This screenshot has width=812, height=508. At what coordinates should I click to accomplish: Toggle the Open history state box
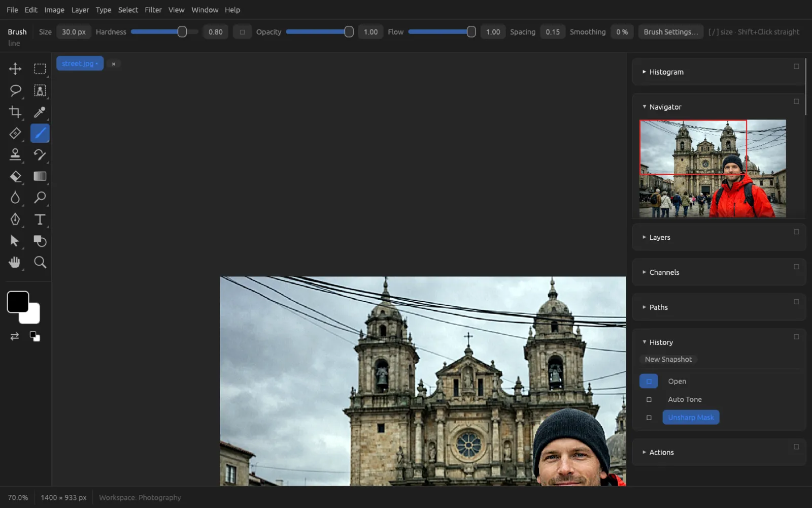coord(649,381)
